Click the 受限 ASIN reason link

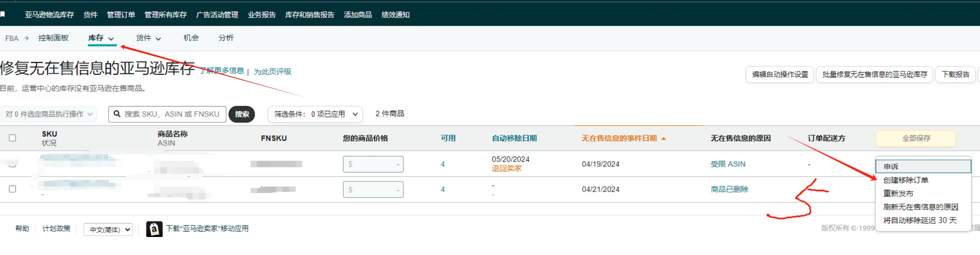(x=728, y=164)
